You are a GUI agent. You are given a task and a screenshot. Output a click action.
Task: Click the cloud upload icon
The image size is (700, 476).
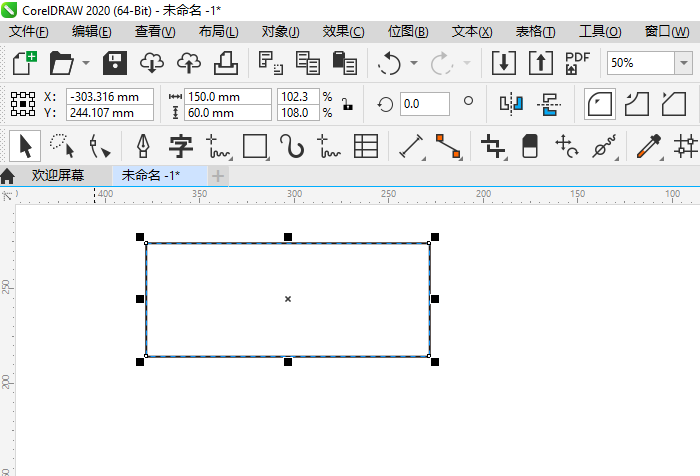tap(189, 63)
